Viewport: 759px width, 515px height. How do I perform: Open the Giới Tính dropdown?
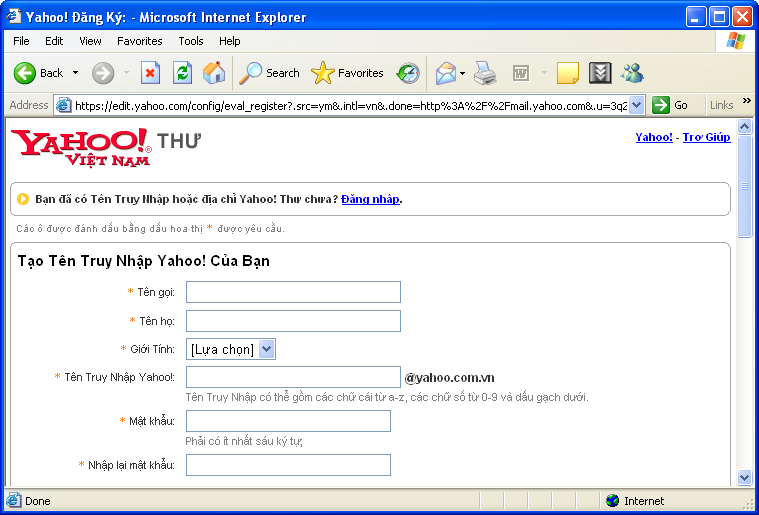pos(231,349)
